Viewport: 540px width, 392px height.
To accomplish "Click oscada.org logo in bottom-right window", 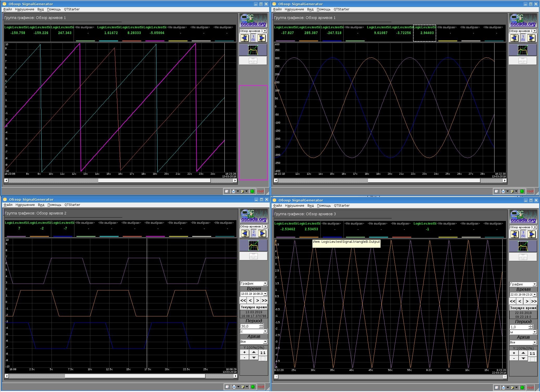I will [x=523, y=217].
